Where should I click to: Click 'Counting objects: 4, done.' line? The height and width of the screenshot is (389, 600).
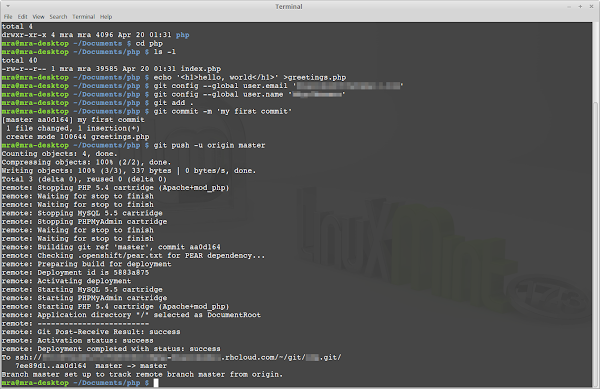point(60,154)
